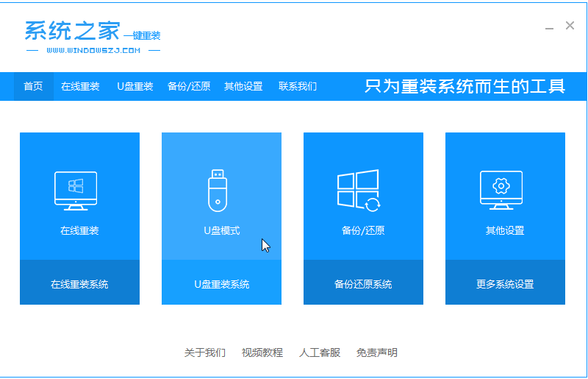Viewport: 588px width, 379px height.
Task: Go to the 备份/还原 navigation tab
Action: click(x=189, y=86)
